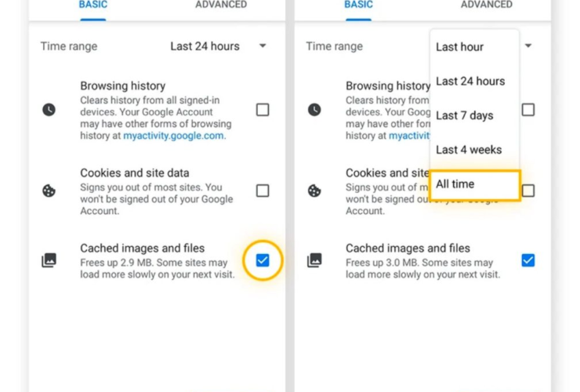Select Last hour in the dropdown list
Image resolution: width=580 pixels, height=392 pixels.
coord(460,47)
